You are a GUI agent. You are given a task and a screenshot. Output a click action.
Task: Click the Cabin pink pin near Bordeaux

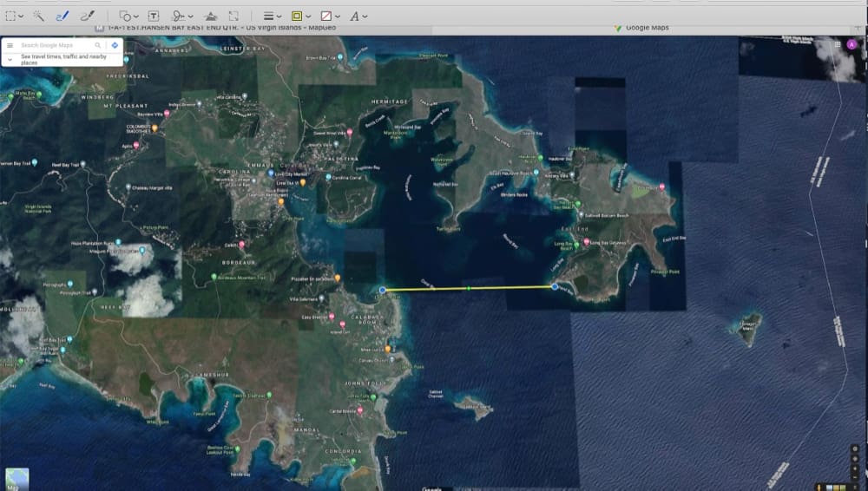tap(241, 244)
